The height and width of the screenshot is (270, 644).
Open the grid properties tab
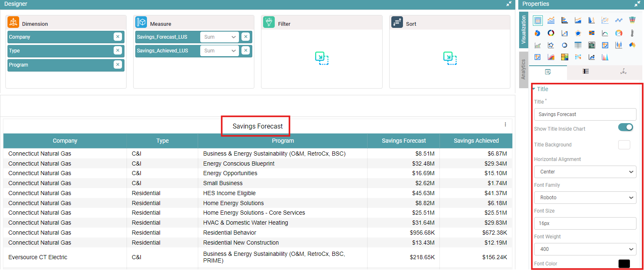pos(586,72)
